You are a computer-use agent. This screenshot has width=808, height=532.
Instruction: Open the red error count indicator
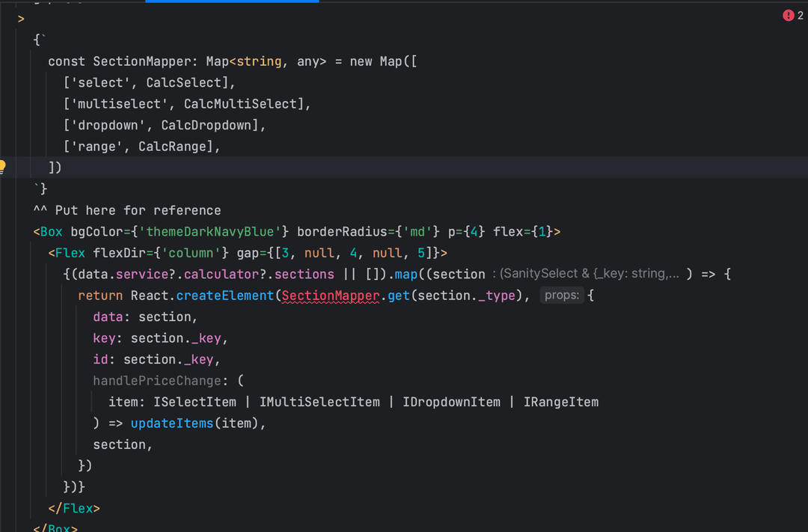[792, 16]
